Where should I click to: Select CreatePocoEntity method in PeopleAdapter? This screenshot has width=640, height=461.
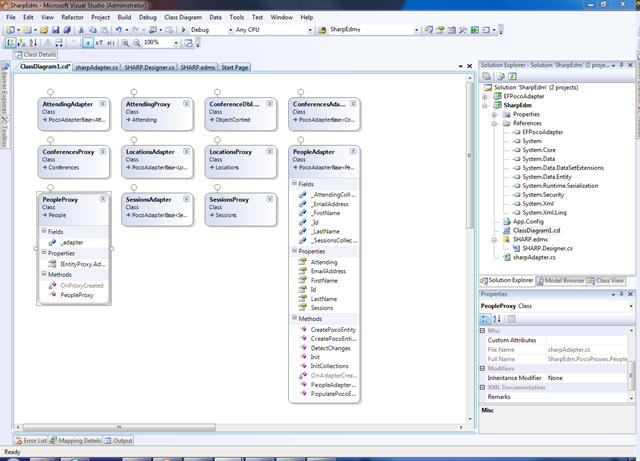coord(333,330)
